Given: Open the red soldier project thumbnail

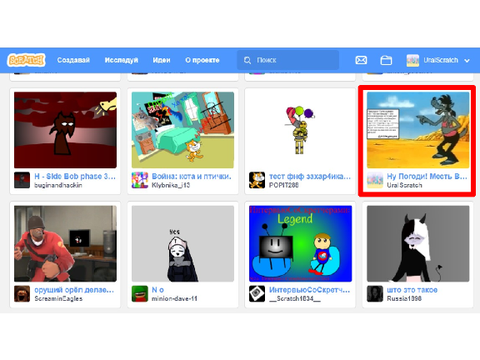Looking at the screenshot, I should point(65,244).
